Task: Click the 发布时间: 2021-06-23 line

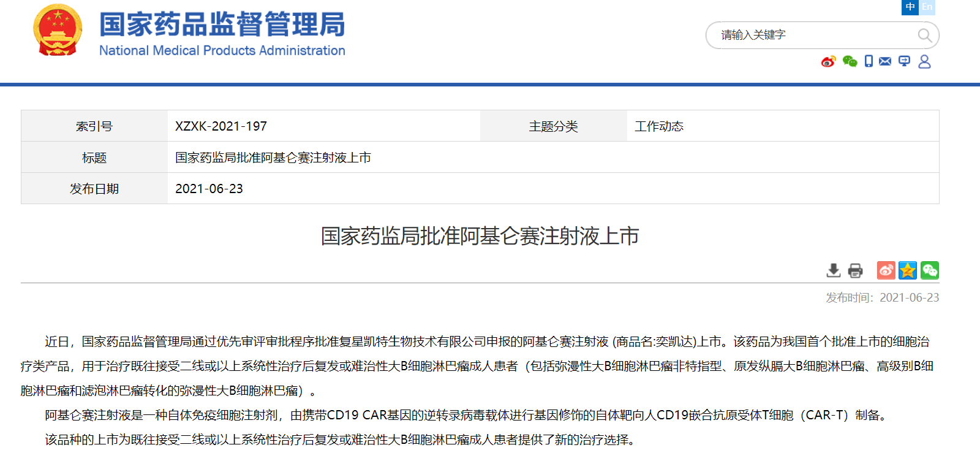Action: tap(882, 298)
